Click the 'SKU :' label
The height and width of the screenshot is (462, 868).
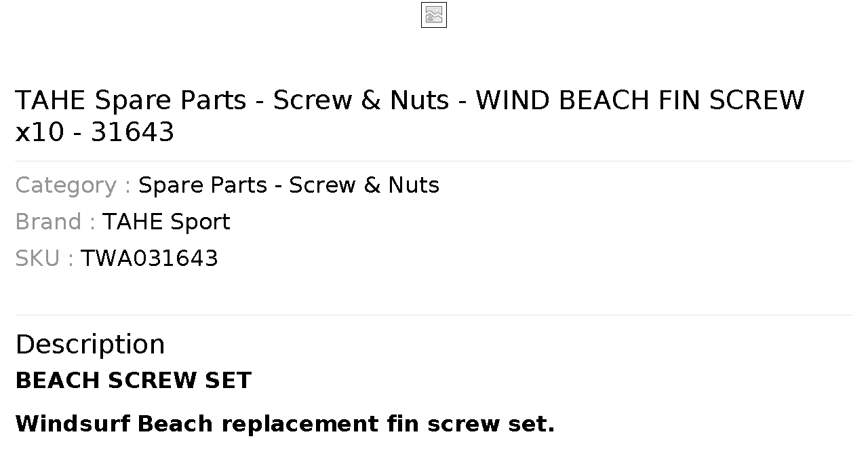click(x=45, y=258)
